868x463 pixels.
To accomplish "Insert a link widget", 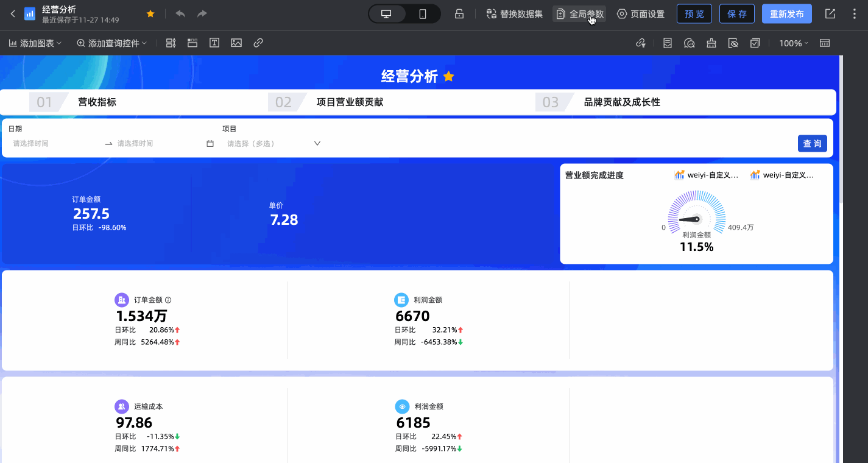I will [x=258, y=43].
